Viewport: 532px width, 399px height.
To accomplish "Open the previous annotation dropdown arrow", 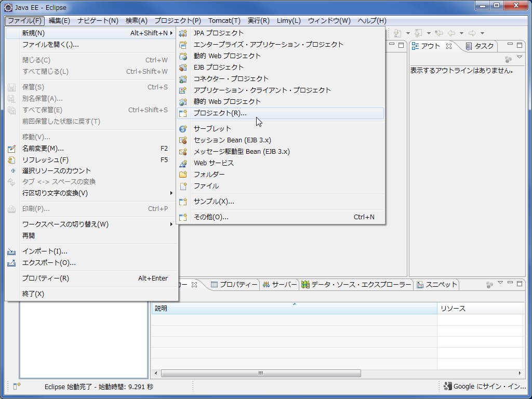I will coord(429,33).
